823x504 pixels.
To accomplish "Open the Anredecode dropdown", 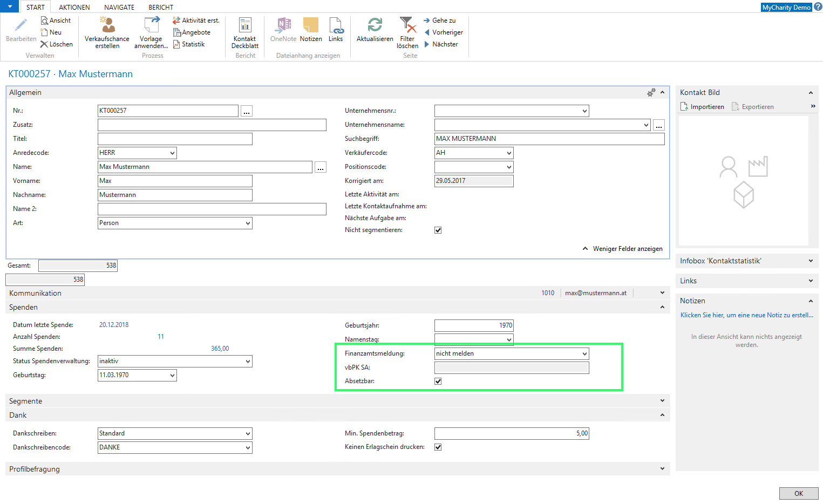I will point(172,153).
